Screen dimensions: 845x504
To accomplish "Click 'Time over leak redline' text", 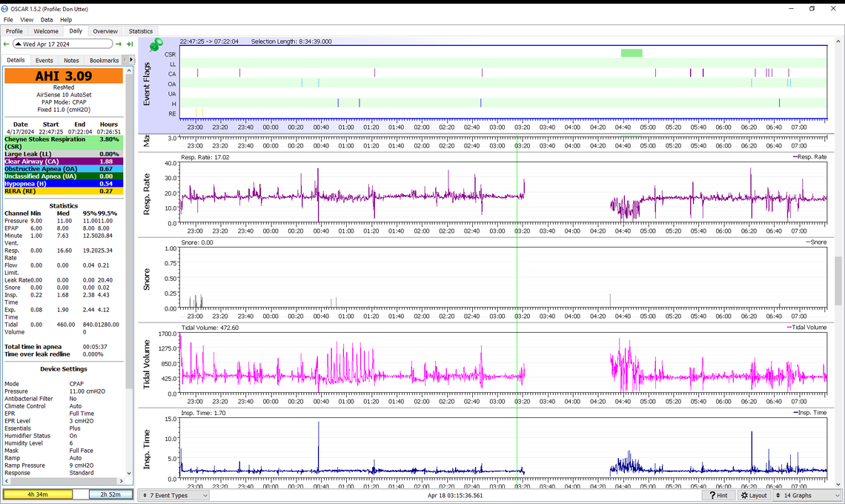I will click(37, 355).
